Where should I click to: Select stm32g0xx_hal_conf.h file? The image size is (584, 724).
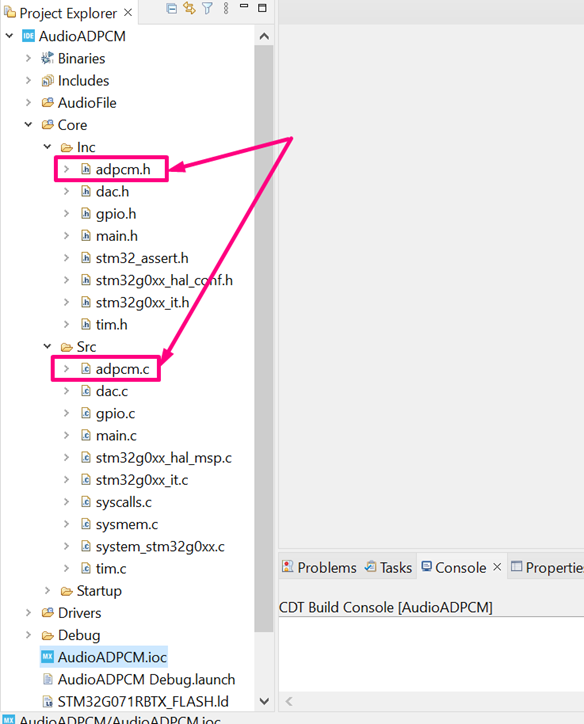coord(164,280)
